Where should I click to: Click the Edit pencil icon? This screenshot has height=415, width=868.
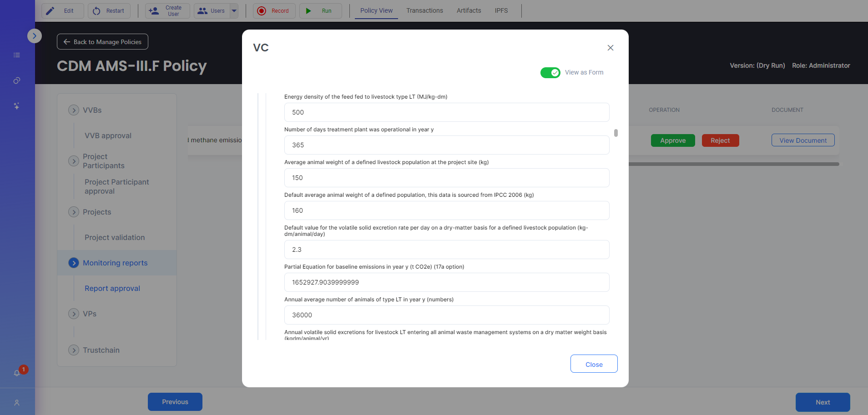coord(50,11)
